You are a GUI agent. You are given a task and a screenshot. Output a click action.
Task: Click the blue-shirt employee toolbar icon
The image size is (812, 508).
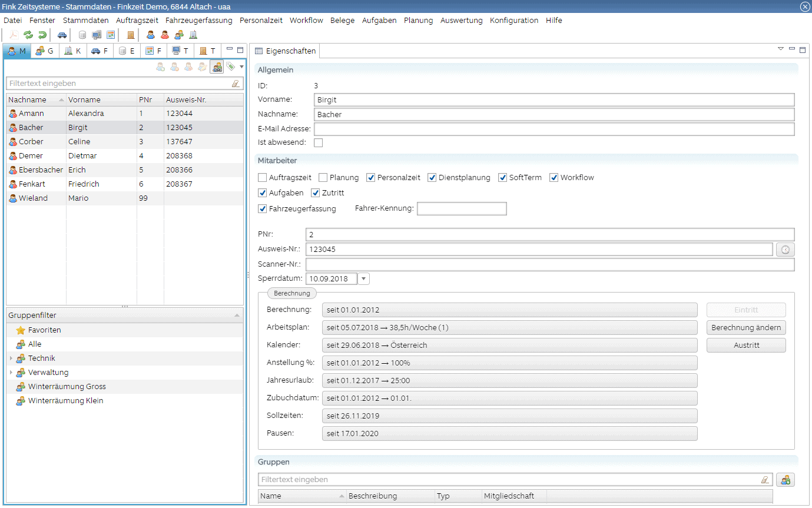pos(151,35)
